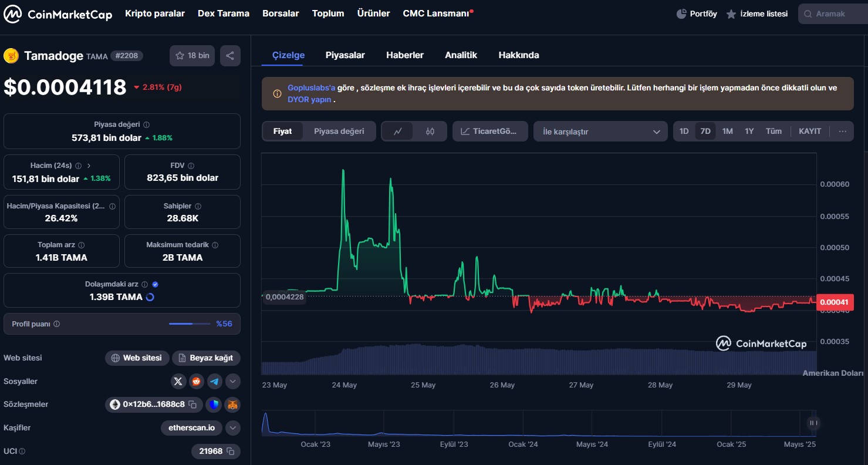This screenshot has width=868, height=465.
Task: Click the warning info icon in Gopluslabs banner
Action: (x=277, y=94)
